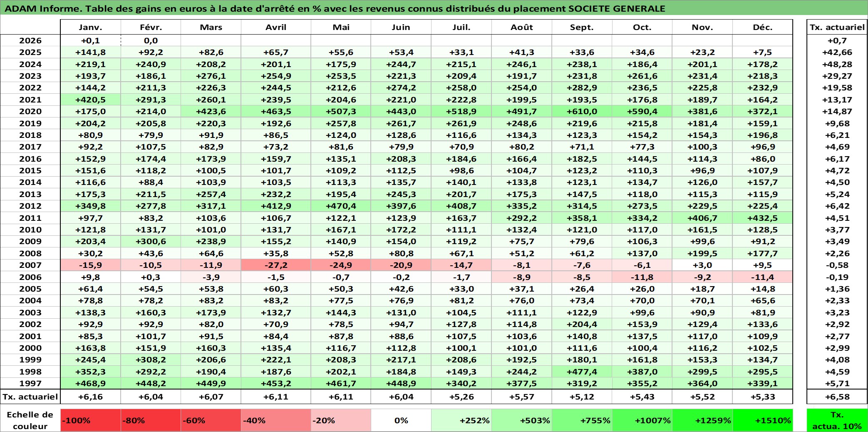Select the cell showing +276,1
Viewport: 868px width, 432px height.
[x=211, y=76]
